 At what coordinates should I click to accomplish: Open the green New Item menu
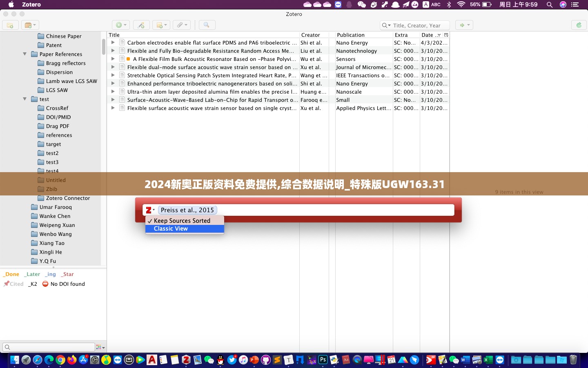pos(121,25)
